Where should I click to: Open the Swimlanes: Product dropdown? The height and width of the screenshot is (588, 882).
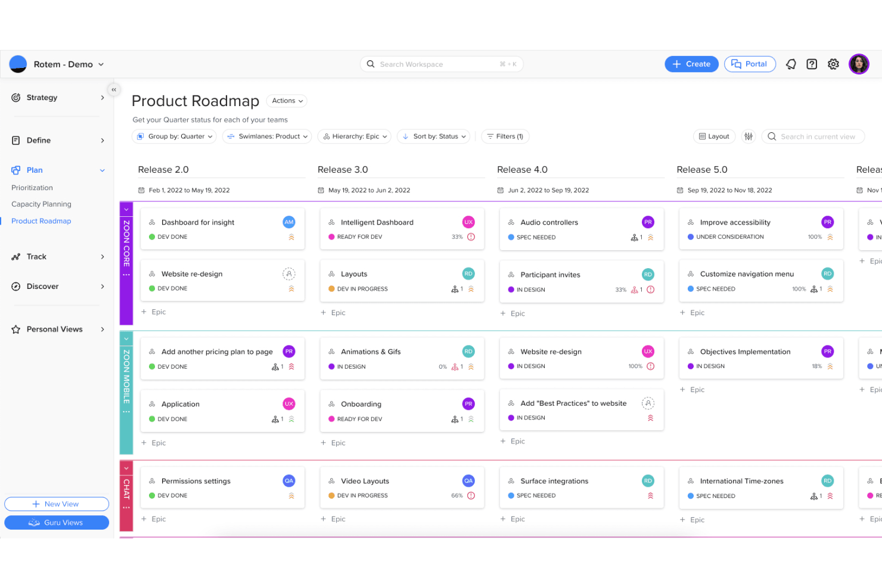(268, 136)
